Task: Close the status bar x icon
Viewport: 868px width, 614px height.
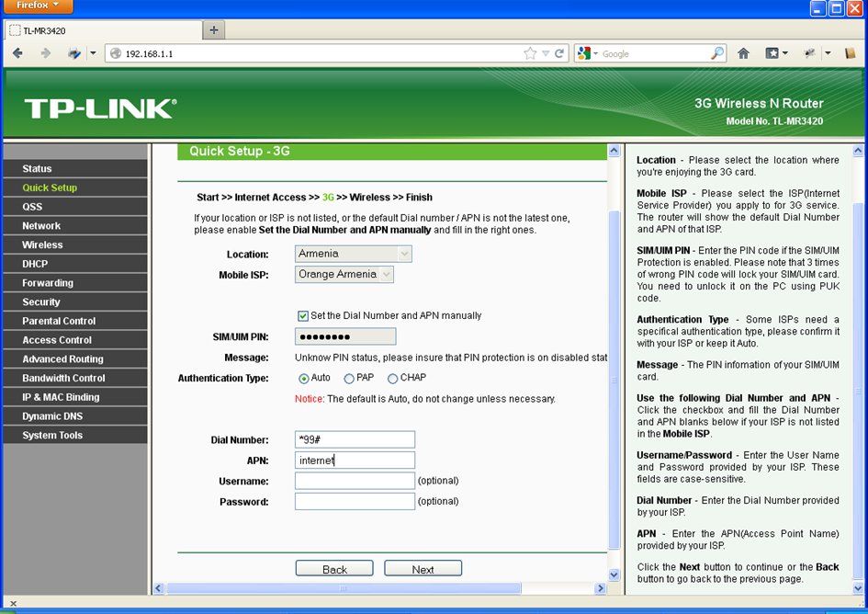Action: pos(13,603)
